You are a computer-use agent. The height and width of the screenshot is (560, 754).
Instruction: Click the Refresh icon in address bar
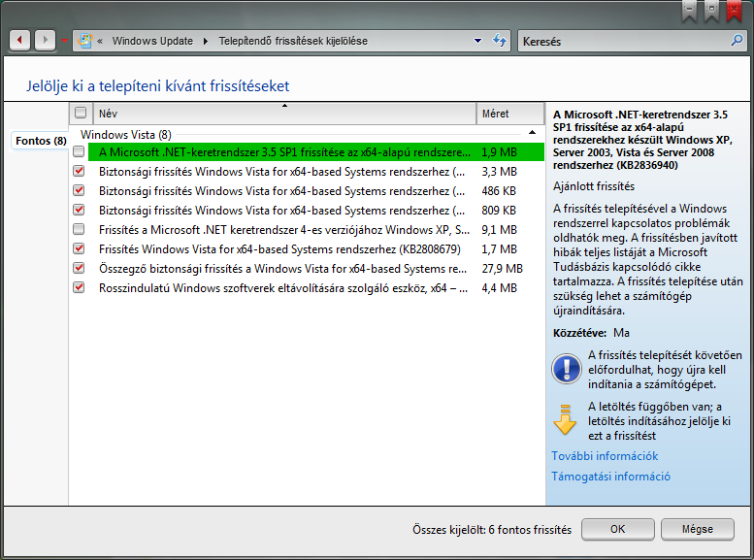(x=499, y=41)
